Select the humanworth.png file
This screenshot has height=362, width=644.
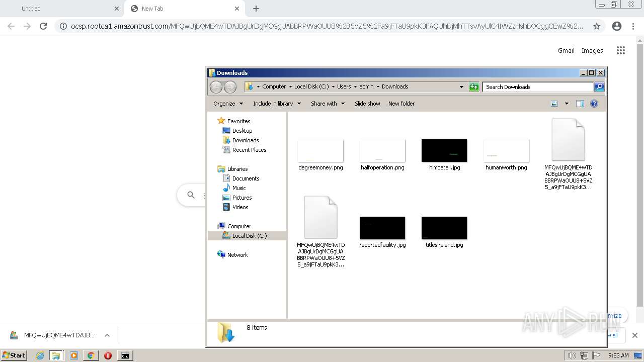506,155
